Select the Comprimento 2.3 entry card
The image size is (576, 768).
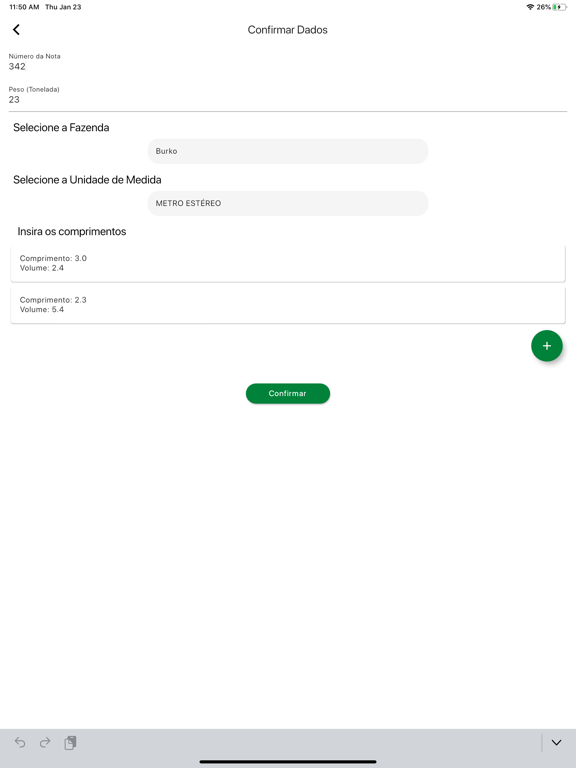coord(288,305)
